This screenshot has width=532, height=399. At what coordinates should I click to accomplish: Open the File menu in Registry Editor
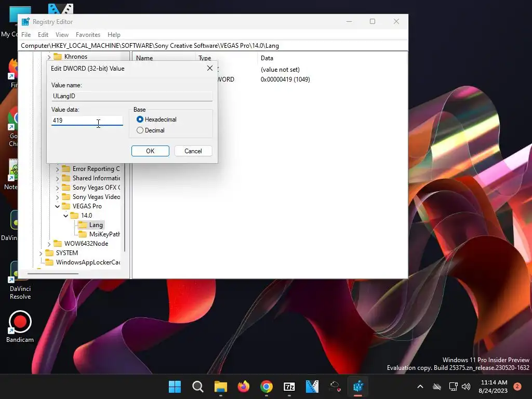pyautogui.click(x=26, y=35)
